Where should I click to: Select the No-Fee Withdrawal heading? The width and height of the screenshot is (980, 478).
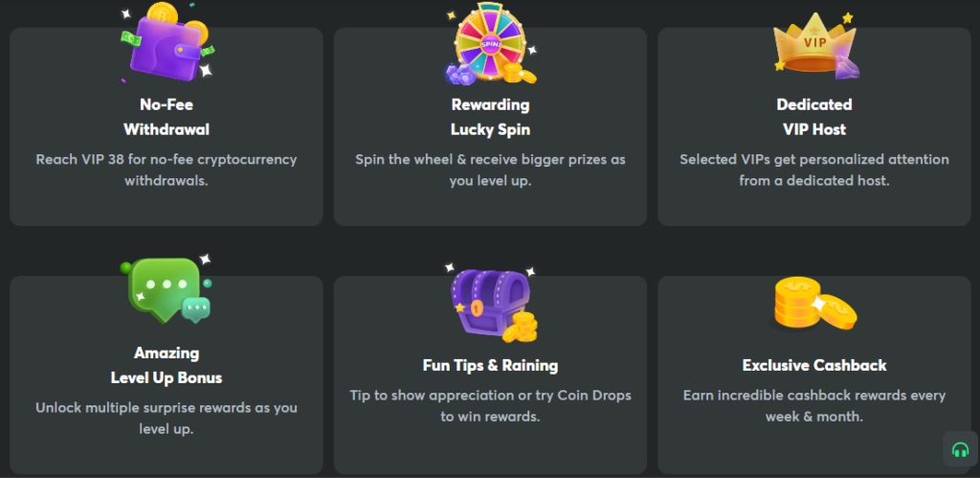167,117
